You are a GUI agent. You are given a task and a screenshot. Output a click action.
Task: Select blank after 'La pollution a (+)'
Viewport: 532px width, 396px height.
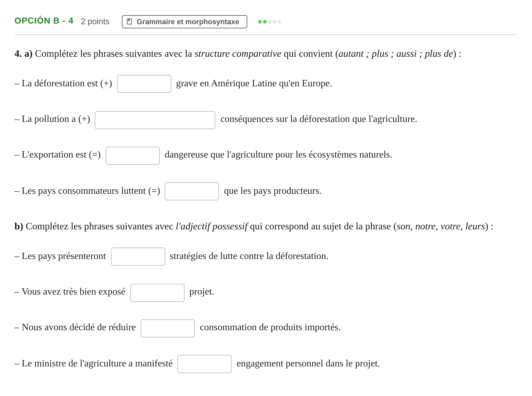click(x=155, y=120)
